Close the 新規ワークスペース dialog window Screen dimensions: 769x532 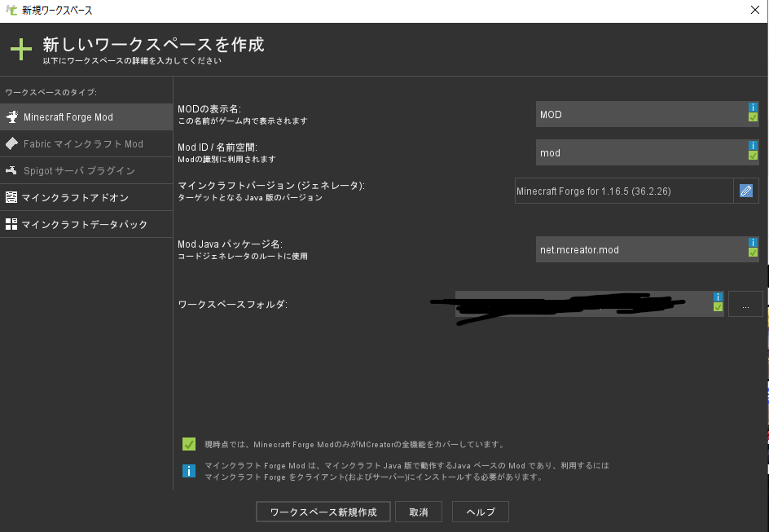(x=755, y=10)
